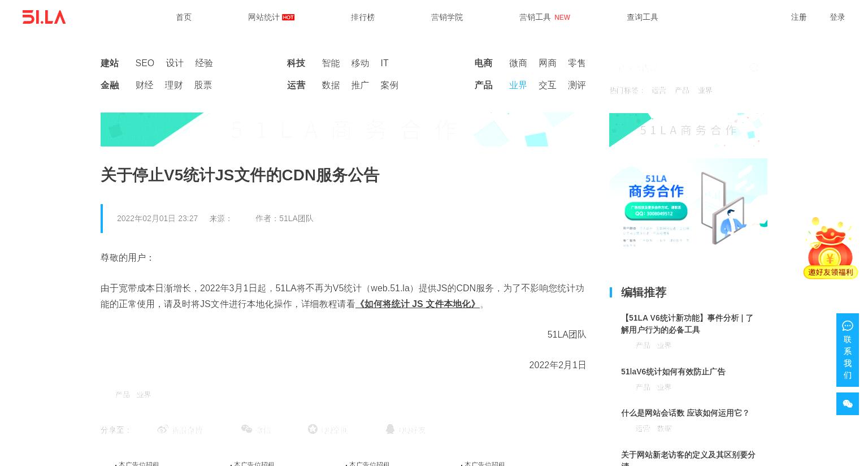Open the 推广 subcategory
This screenshot has height=466, width=868.
[360, 85]
